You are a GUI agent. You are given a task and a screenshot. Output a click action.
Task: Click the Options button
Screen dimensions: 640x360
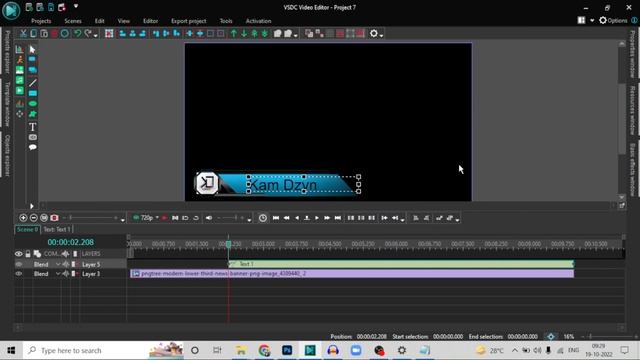(x=613, y=20)
